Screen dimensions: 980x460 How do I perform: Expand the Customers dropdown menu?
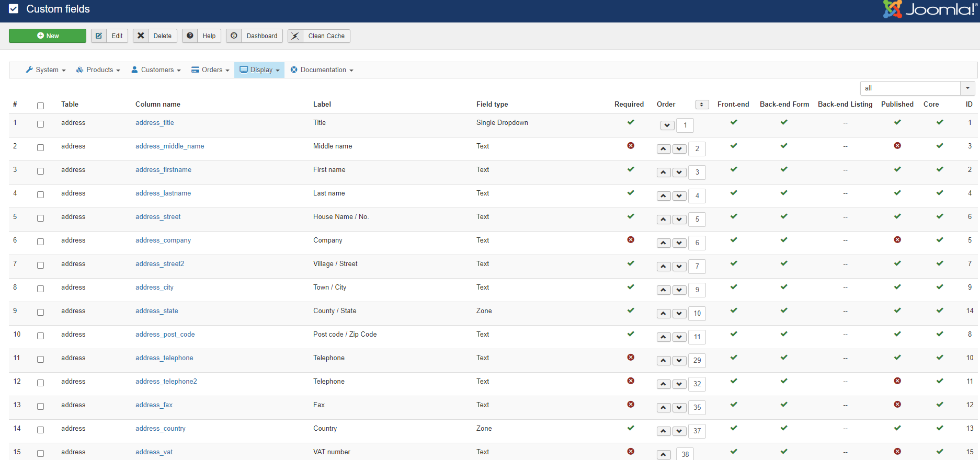156,70
